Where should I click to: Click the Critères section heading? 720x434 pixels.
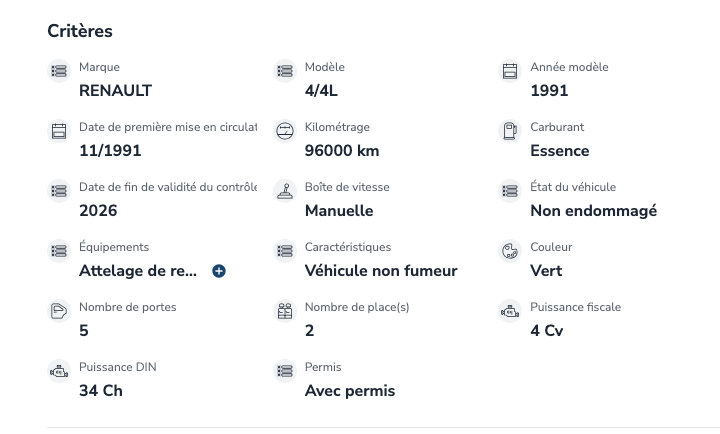[x=80, y=31]
